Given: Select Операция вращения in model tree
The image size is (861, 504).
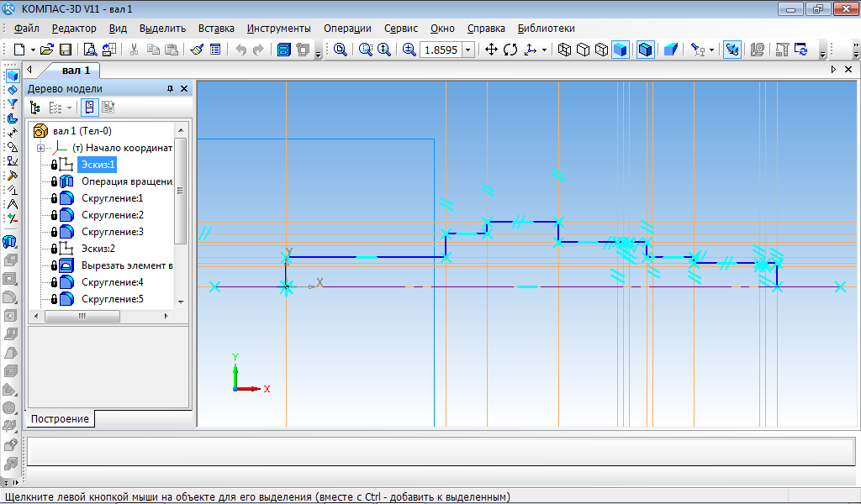Looking at the screenshot, I should click(x=127, y=181).
